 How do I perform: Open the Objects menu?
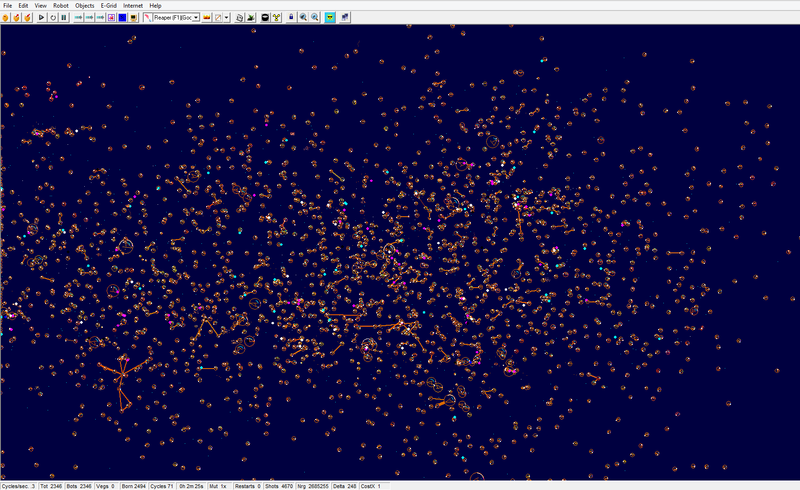pos(85,5)
